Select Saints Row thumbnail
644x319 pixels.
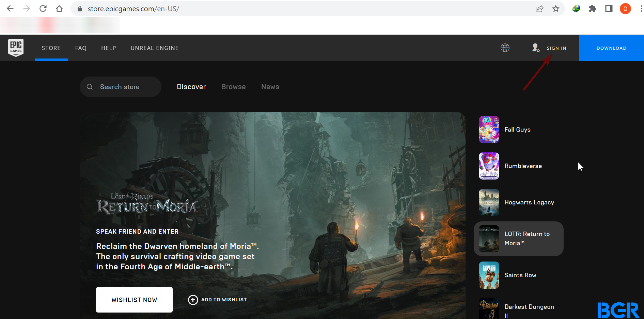pyautogui.click(x=489, y=275)
